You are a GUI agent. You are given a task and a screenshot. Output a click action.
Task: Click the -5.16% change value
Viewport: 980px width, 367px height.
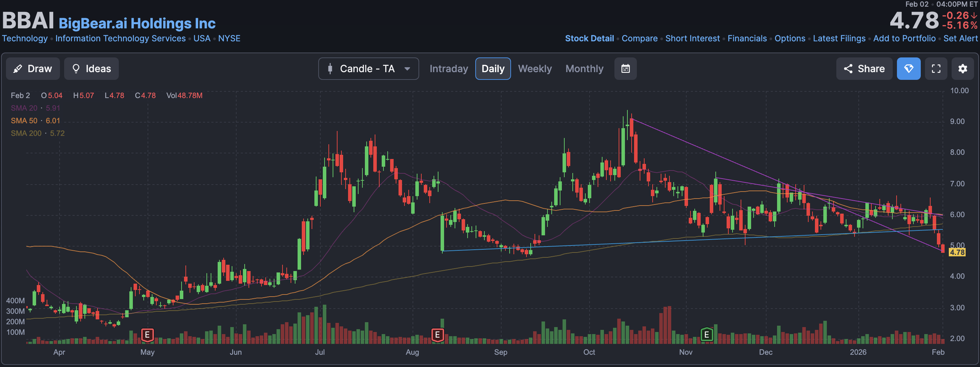tap(959, 26)
